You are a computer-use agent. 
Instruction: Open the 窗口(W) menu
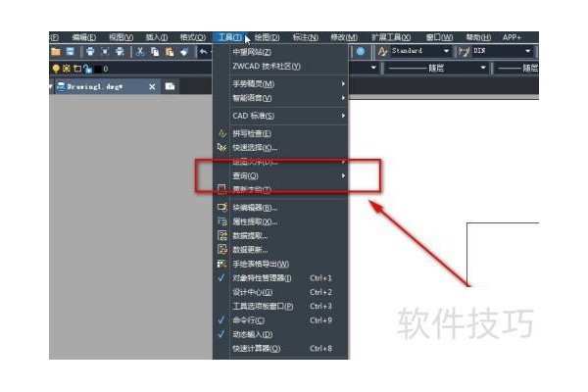click(x=439, y=37)
